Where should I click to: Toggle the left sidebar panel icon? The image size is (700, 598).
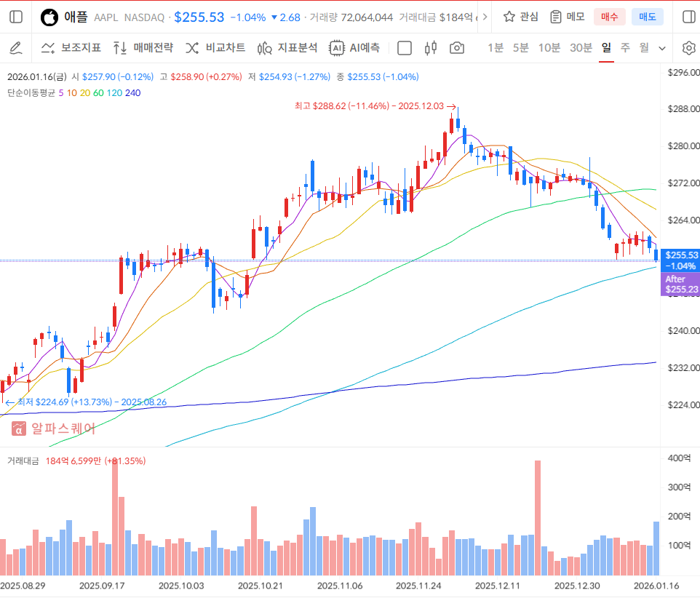pyautogui.click(x=17, y=17)
